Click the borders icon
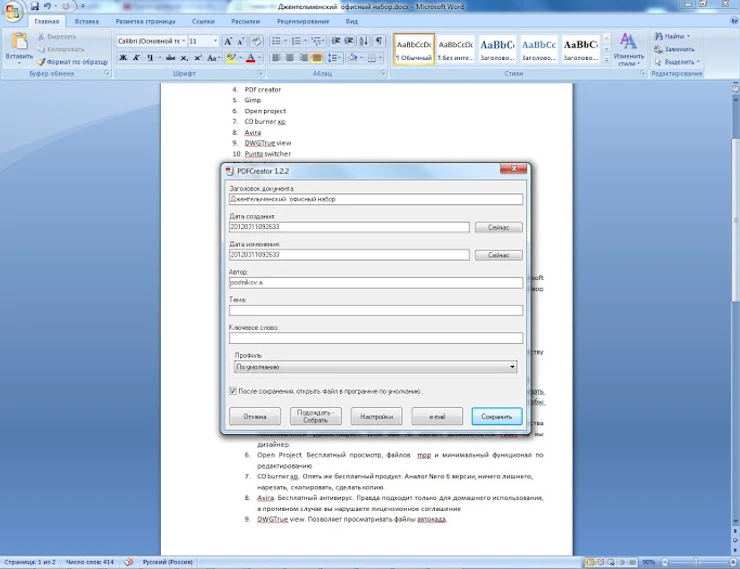 (x=372, y=58)
